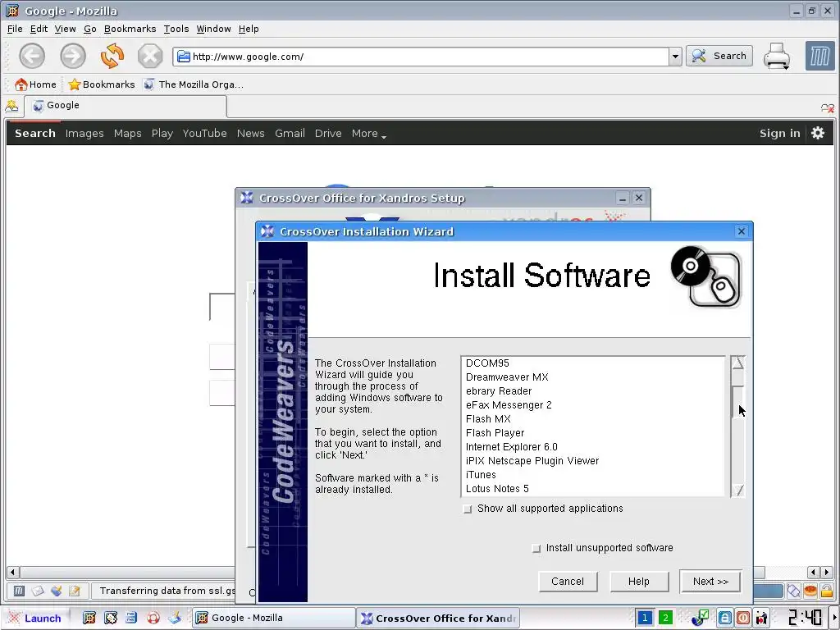
Task: Click the Forward navigation arrow
Action: point(73,57)
